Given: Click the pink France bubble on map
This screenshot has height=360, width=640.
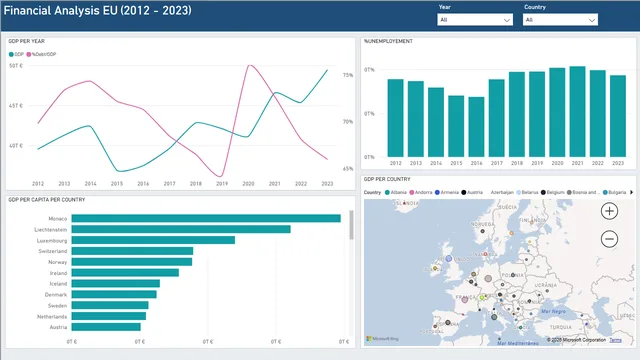Looking at the screenshot, I should [x=464, y=300].
